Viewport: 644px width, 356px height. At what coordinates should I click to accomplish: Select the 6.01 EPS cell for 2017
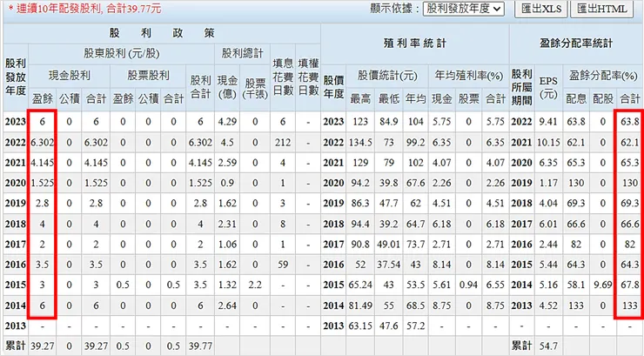(548, 224)
